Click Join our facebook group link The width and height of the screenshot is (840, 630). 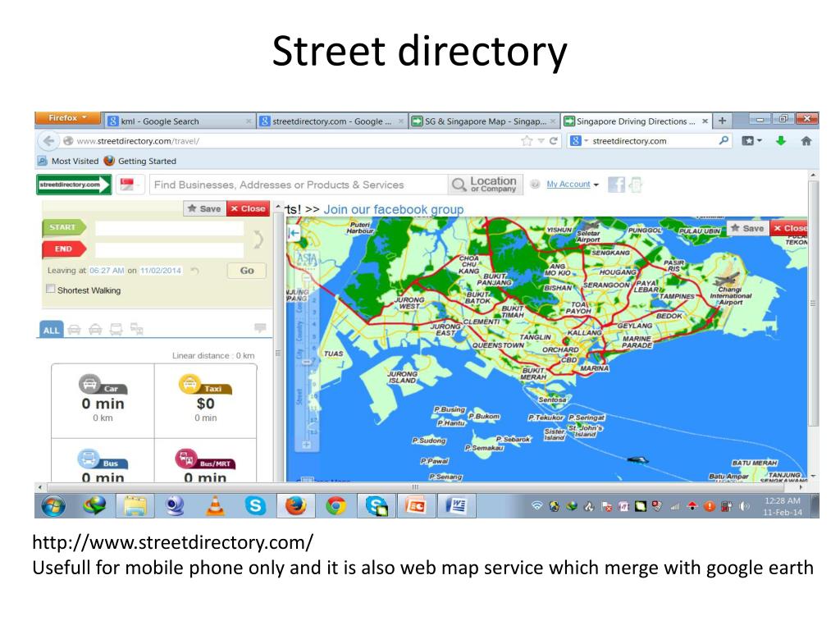point(394,209)
